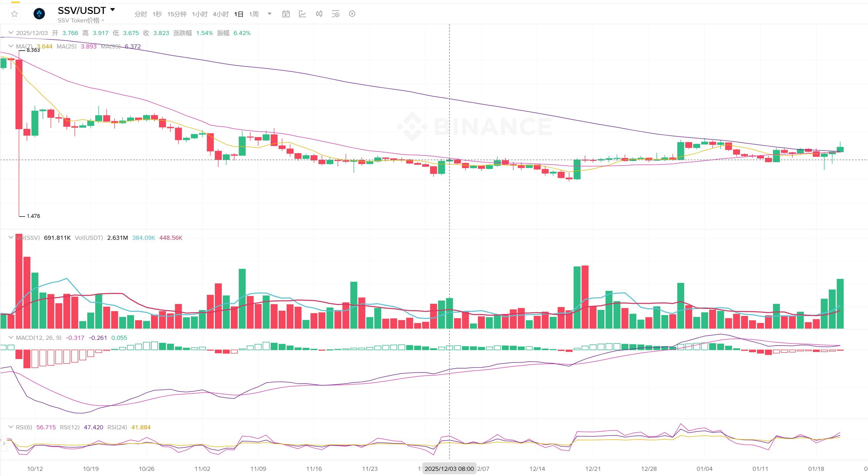Open the chart display settings icon
The height and width of the screenshot is (476, 868).
pos(335,14)
